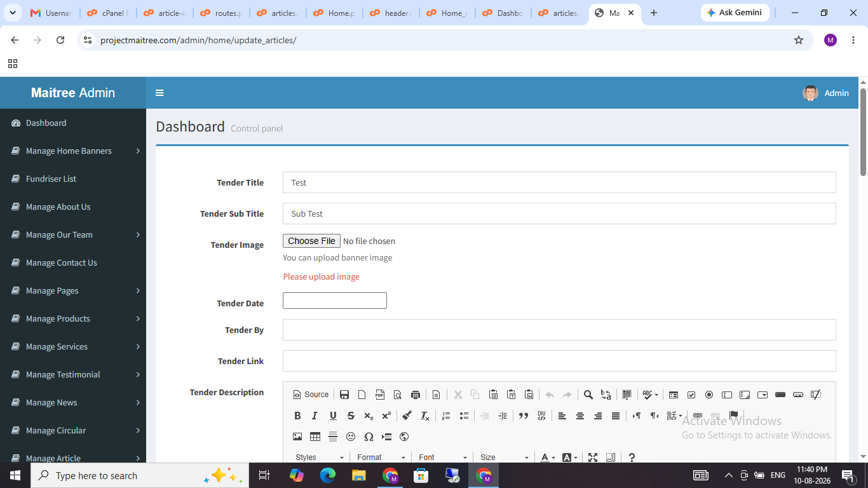This screenshot has width=868, height=488.
Task: Open Manage Contact Us in the sidebar
Action: coord(73,262)
